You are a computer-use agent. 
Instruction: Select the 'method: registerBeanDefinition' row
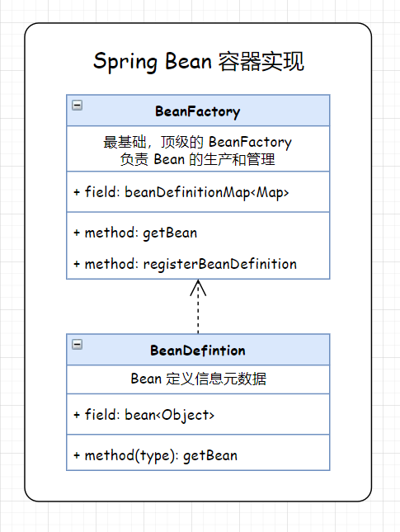[x=198, y=264]
